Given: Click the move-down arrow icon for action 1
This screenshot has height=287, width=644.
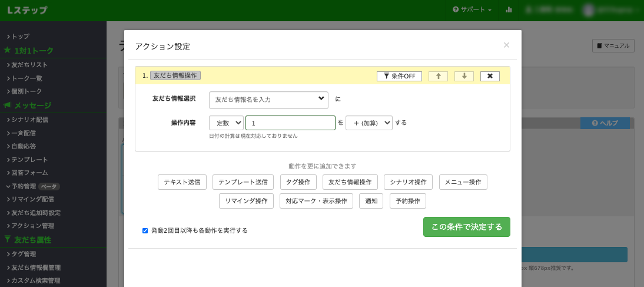Looking at the screenshot, I should point(464,76).
